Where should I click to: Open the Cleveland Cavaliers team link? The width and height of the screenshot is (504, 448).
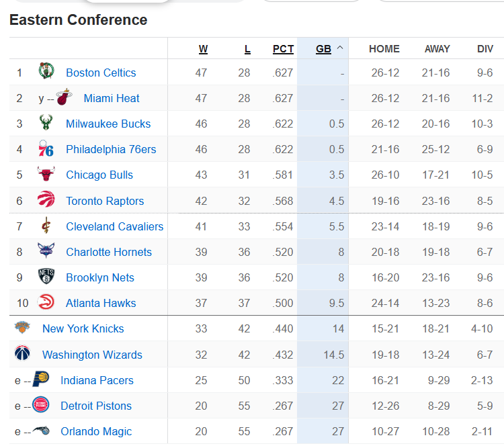coord(115,226)
